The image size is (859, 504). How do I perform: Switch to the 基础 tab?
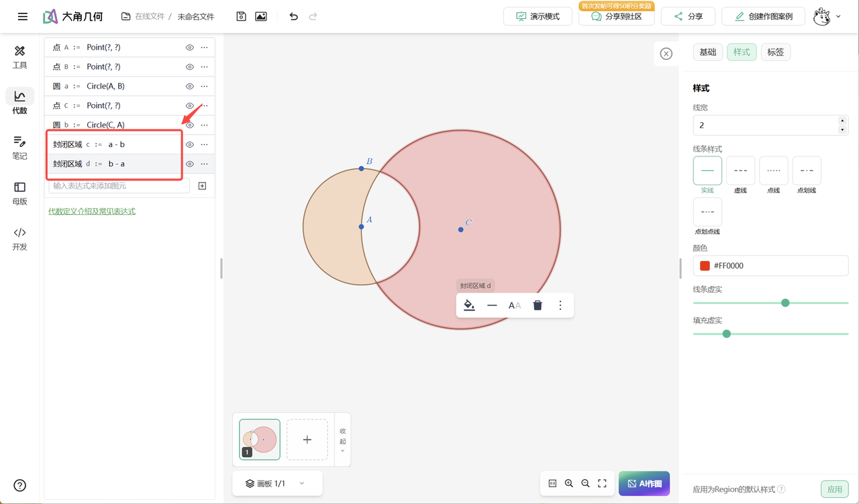point(707,52)
